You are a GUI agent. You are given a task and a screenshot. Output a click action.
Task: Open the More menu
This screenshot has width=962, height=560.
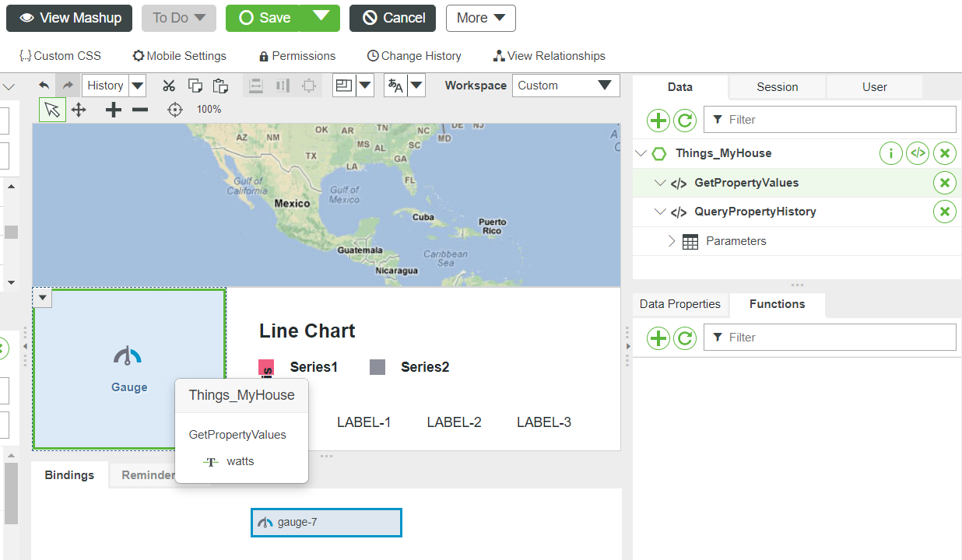[x=480, y=17]
